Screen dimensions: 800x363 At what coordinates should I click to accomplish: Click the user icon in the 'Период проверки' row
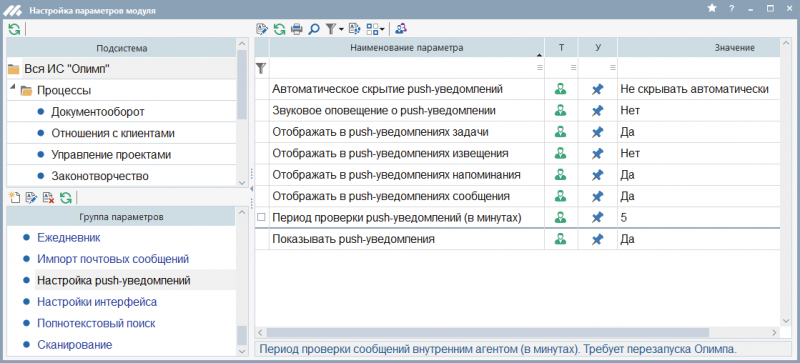(x=561, y=218)
